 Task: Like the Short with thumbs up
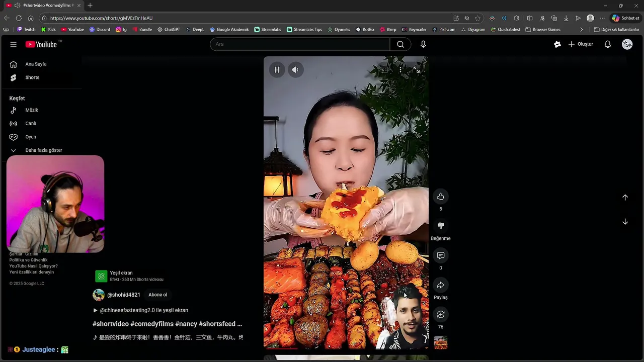click(x=441, y=197)
